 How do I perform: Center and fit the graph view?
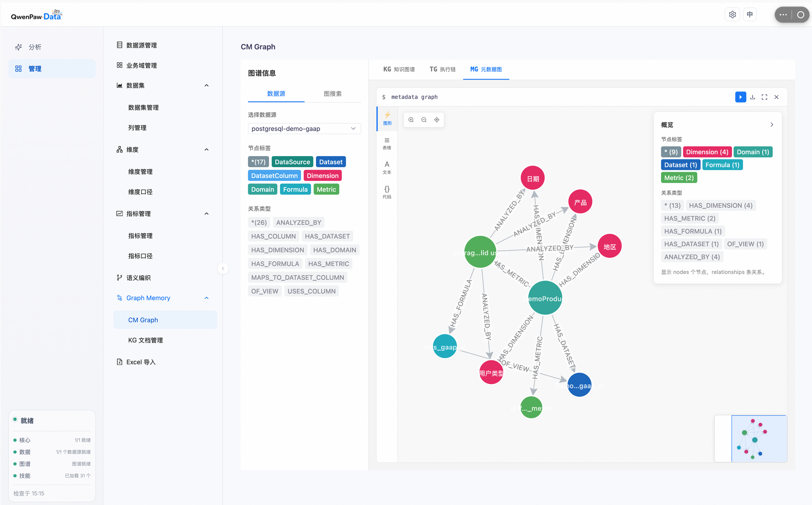(x=437, y=120)
